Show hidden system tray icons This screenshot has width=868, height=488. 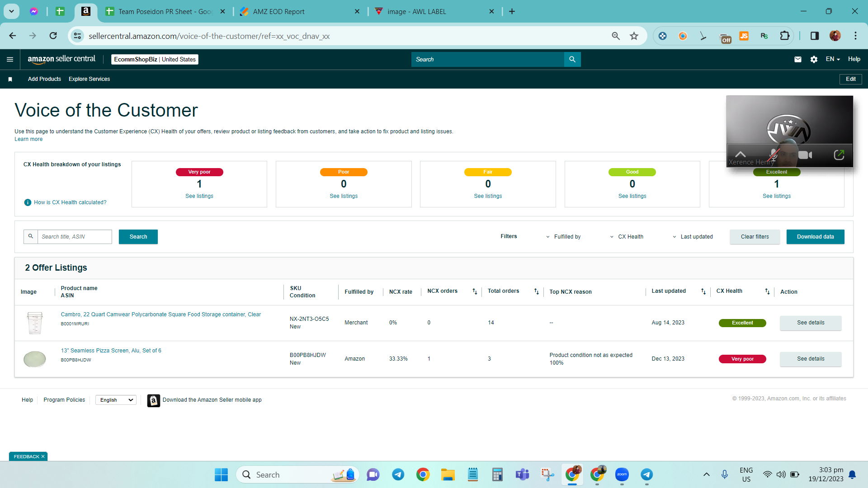pyautogui.click(x=706, y=474)
